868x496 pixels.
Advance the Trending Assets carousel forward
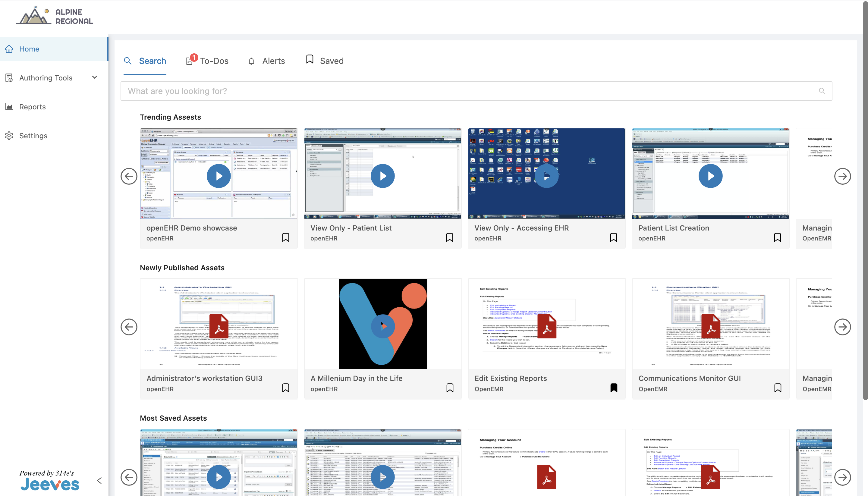point(843,176)
